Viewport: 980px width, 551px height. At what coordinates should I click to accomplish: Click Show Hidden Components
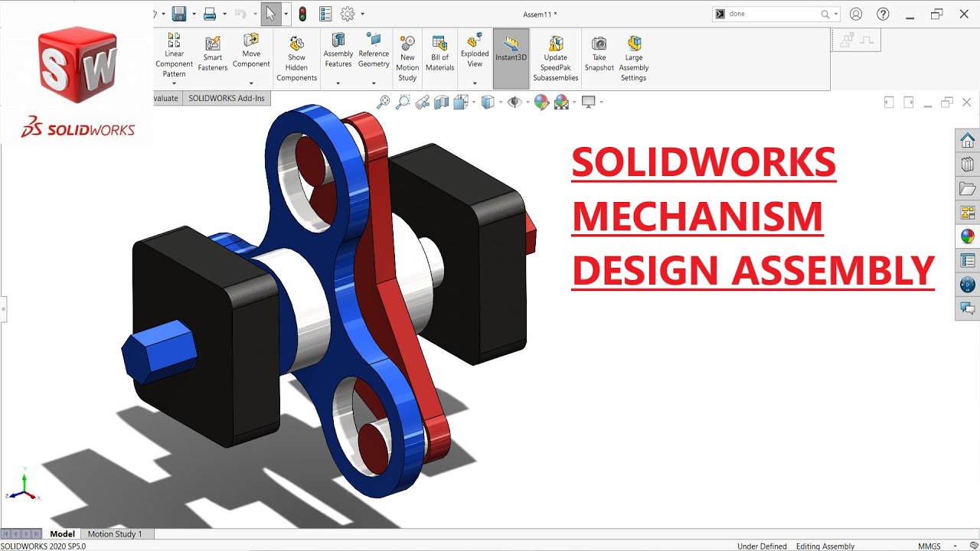296,58
